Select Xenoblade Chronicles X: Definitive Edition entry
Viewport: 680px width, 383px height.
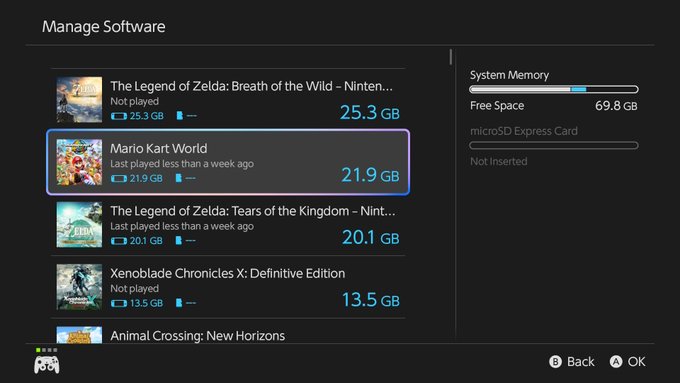[x=228, y=287]
